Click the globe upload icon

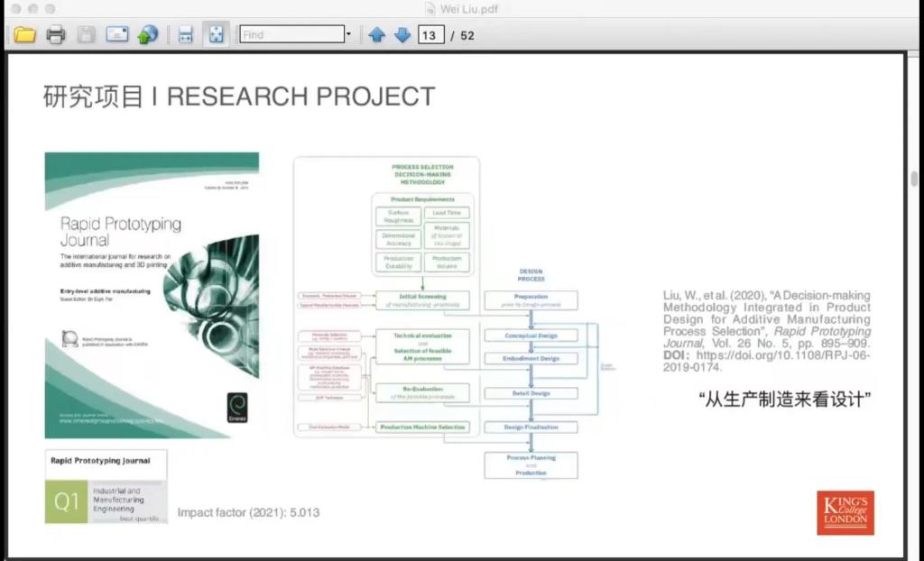click(147, 35)
